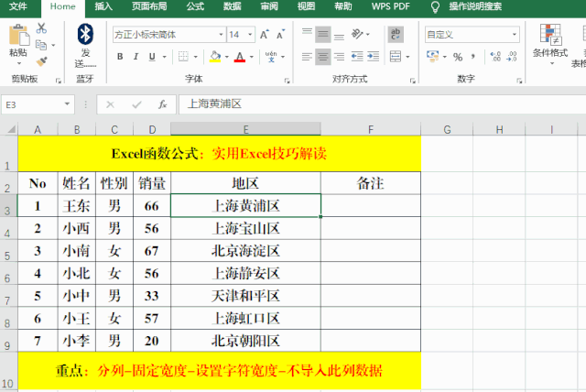Expand Name Box dropdown arrow
Image resolution: width=586 pixels, height=392 pixels.
point(67,103)
